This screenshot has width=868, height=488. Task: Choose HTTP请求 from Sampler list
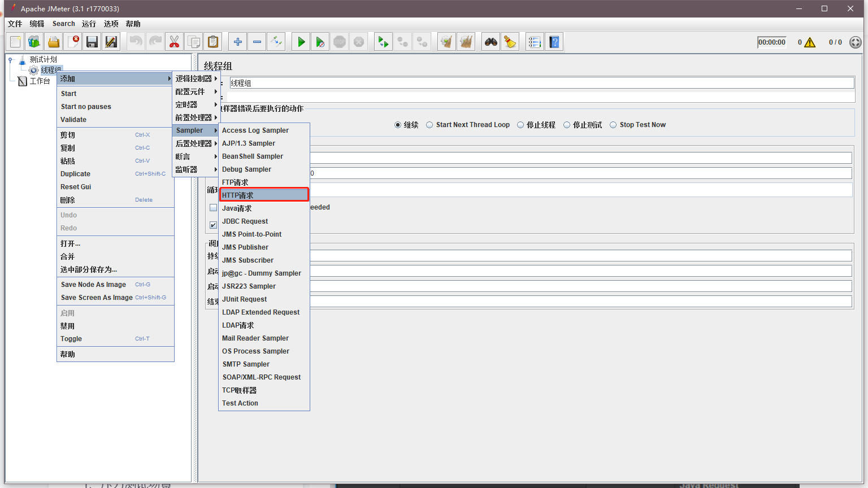click(264, 195)
